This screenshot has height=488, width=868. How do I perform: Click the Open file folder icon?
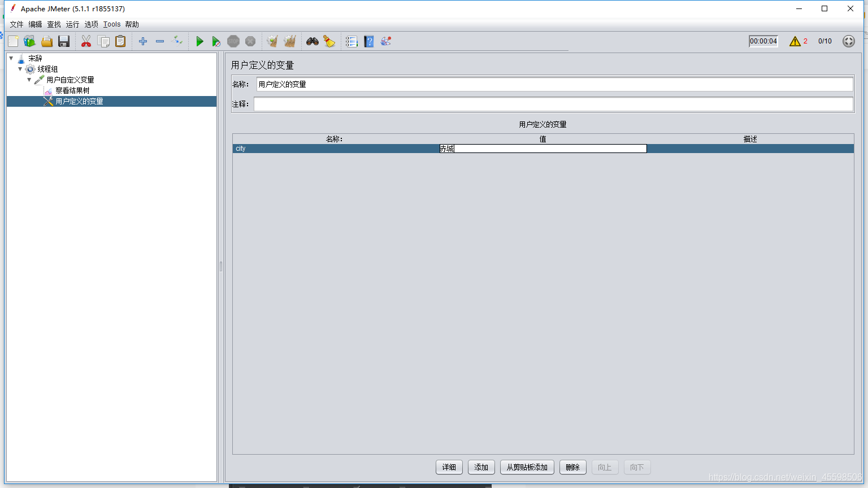point(47,41)
